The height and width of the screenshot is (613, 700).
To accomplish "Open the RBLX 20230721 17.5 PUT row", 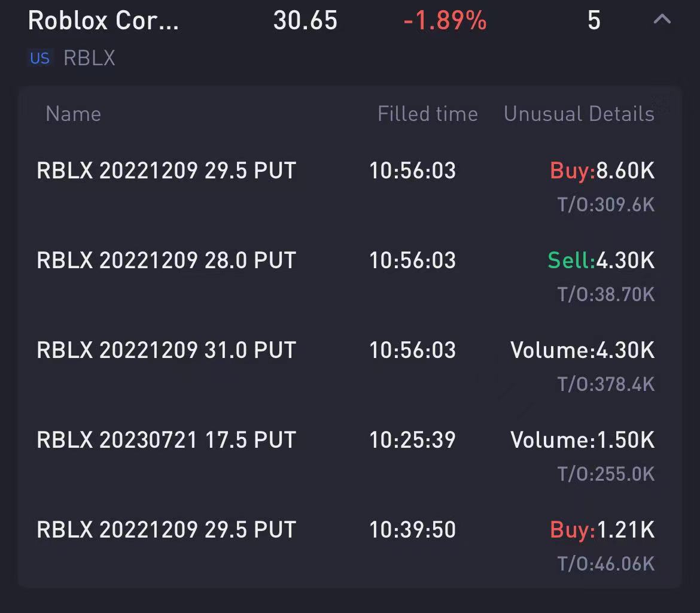I will pos(166,441).
